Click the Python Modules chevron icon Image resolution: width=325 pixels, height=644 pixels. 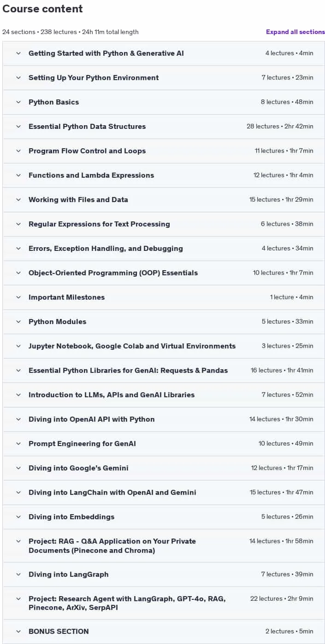pyautogui.click(x=18, y=322)
